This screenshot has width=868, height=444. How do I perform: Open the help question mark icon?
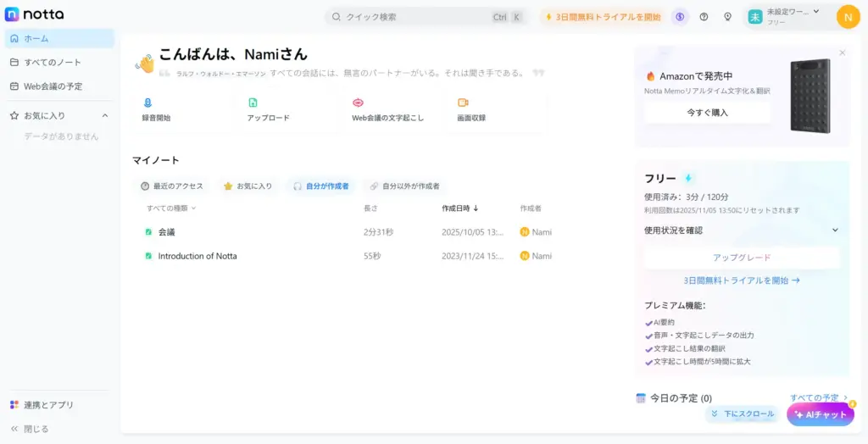(704, 17)
